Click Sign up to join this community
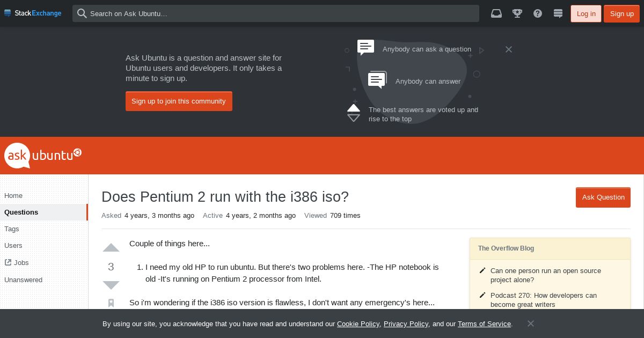The image size is (644, 338). (179, 101)
